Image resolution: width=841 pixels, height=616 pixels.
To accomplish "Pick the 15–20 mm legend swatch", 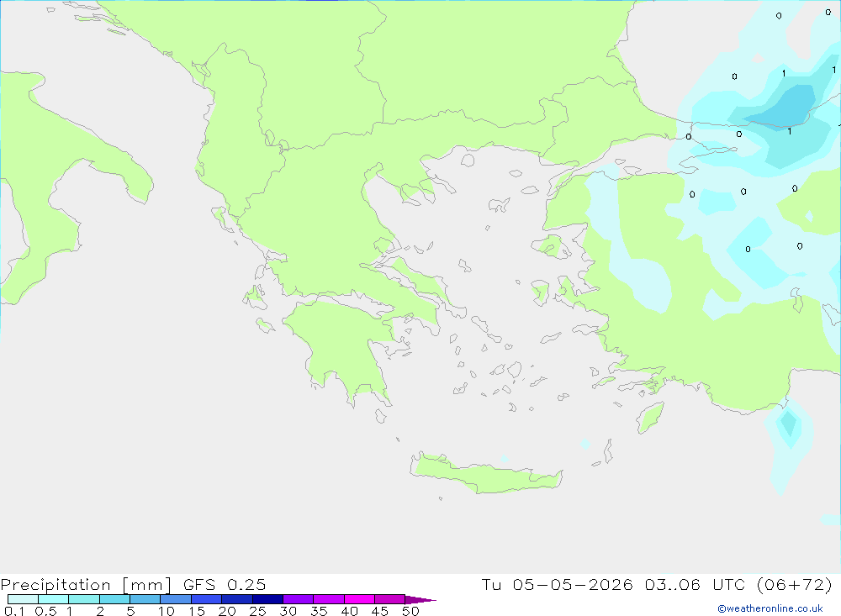I will coord(207,599).
